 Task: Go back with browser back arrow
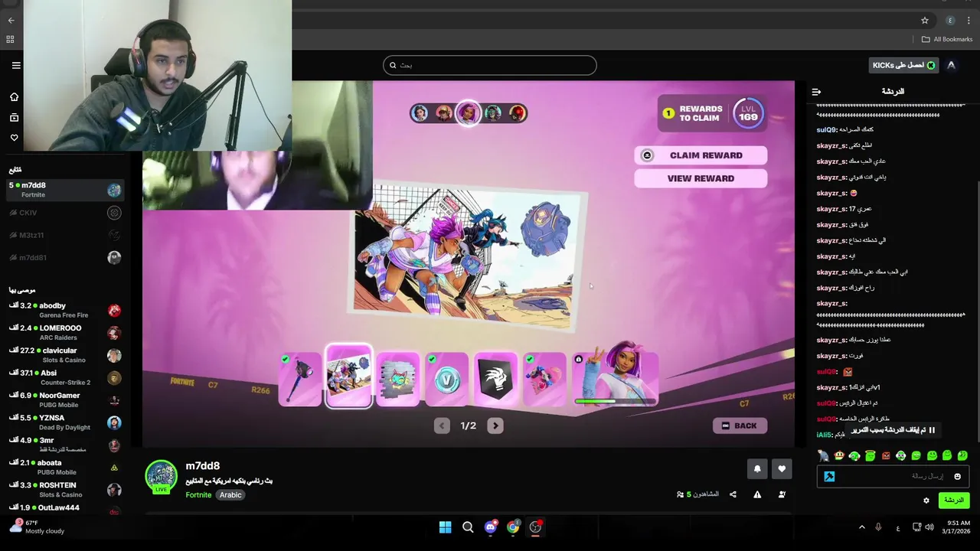11,21
